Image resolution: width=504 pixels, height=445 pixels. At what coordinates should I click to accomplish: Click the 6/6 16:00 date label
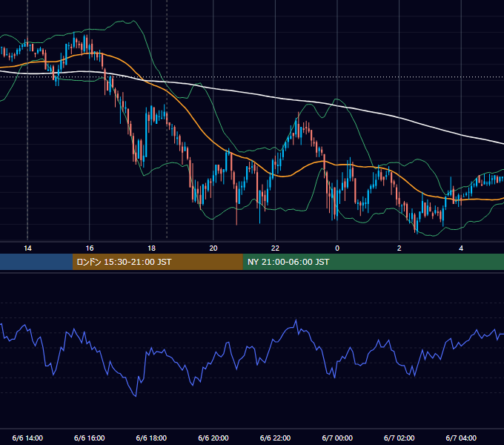(90, 438)
